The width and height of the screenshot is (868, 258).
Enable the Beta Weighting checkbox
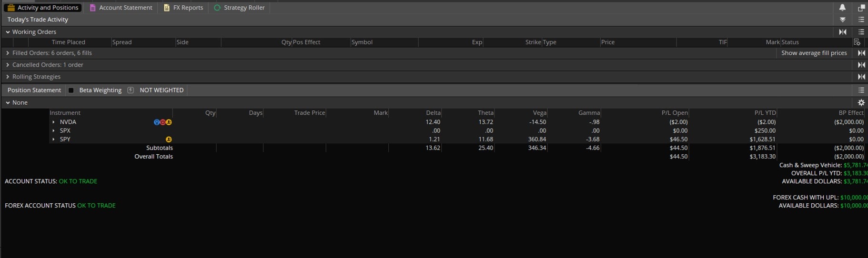point(71,90)
